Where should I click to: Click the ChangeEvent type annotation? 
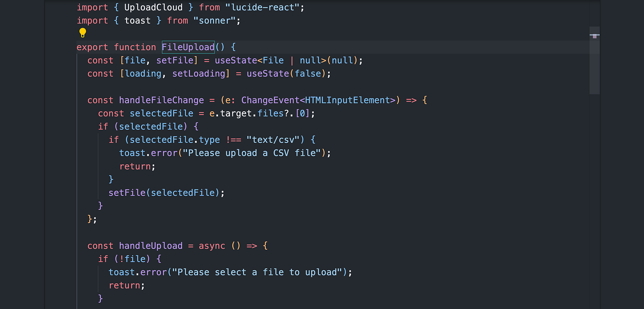(270, 100)
